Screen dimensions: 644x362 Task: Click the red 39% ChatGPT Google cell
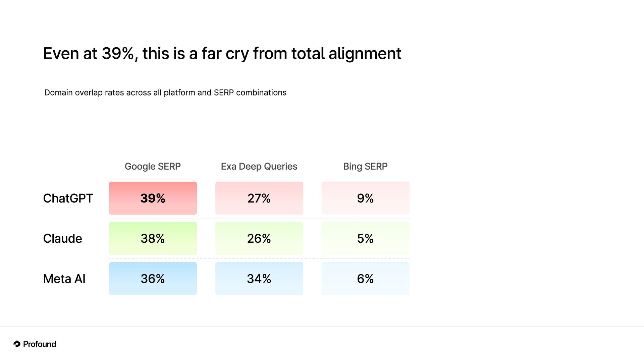point(153,198)
